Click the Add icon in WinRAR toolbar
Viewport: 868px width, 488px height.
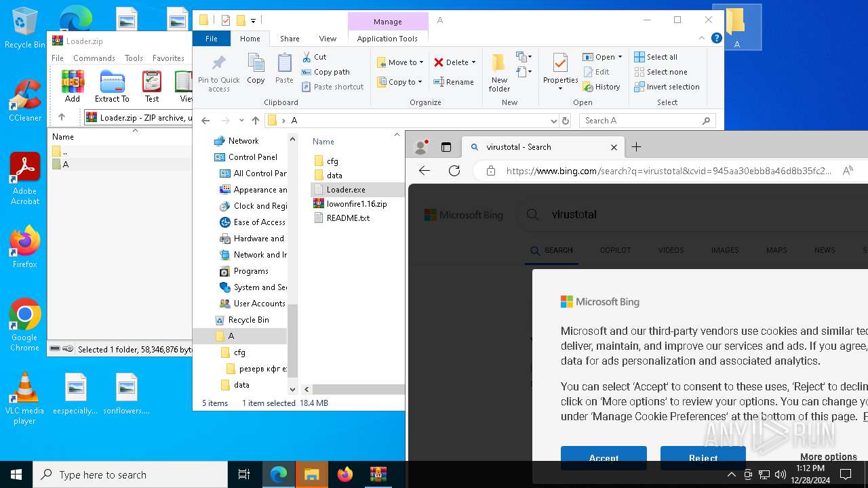pos(73,86)
